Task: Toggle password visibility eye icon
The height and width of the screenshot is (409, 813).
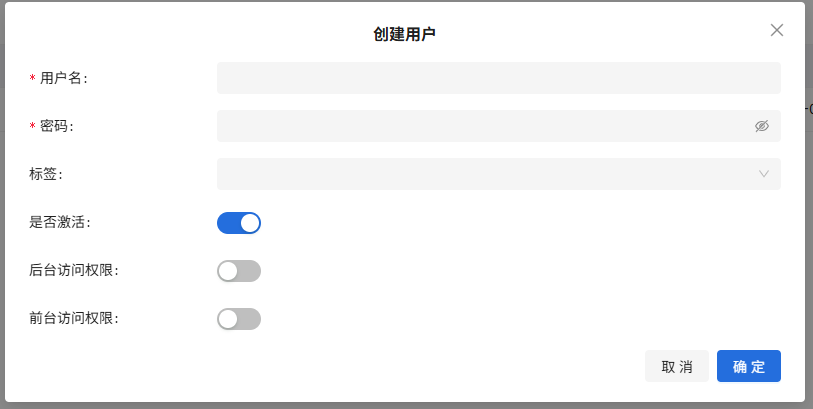Action: [x=762, y=126]
